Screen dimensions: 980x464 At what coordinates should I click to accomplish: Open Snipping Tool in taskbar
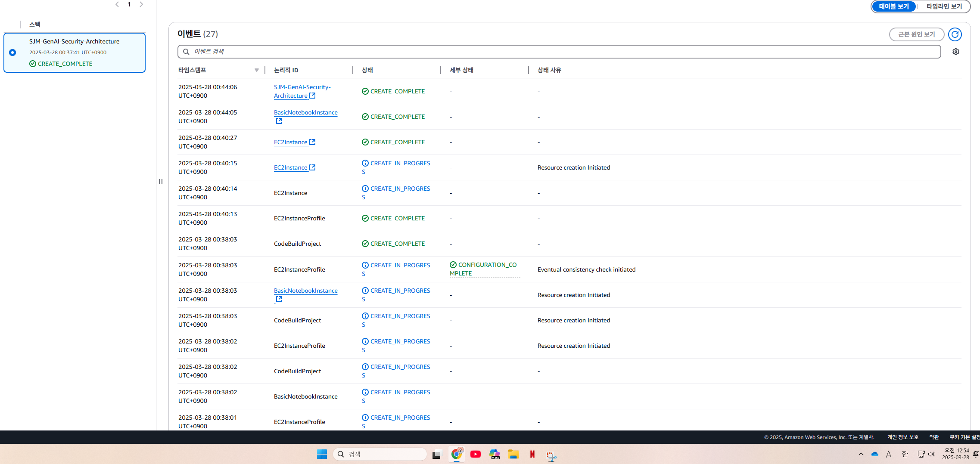point(551,455)
